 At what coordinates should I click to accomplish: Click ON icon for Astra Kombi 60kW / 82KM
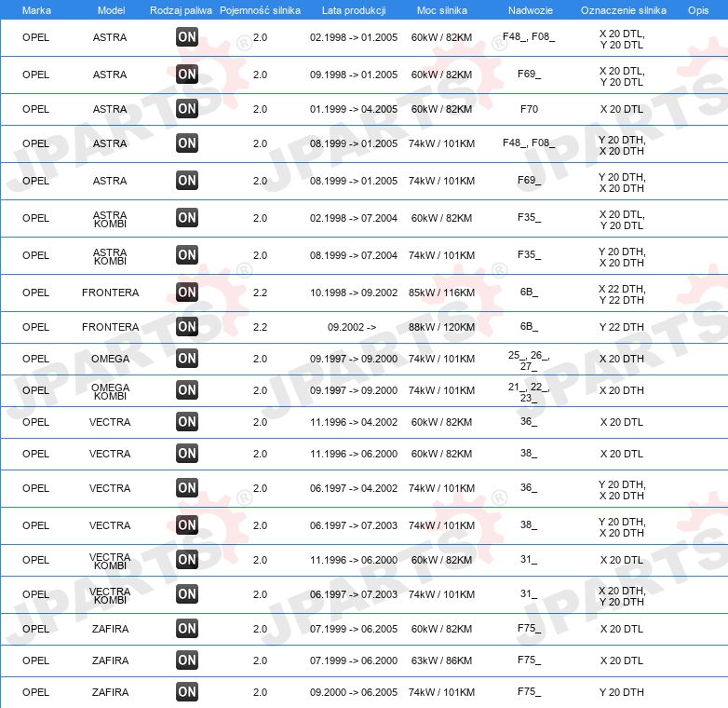[187, 217]
